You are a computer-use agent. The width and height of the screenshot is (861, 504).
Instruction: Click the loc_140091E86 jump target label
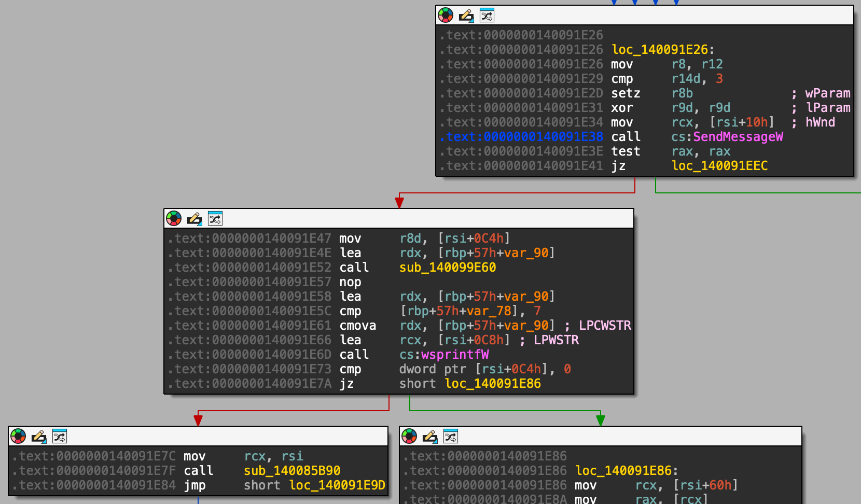point(492,384)
